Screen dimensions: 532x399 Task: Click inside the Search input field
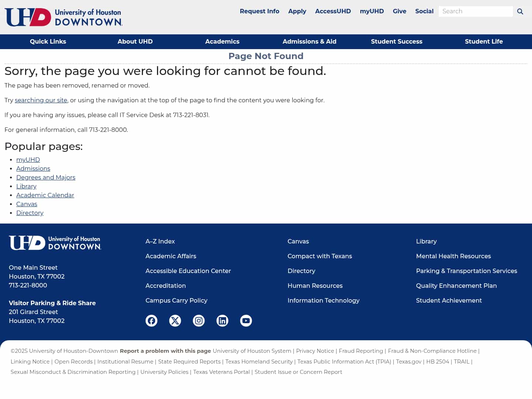click(x=476, y=11)
